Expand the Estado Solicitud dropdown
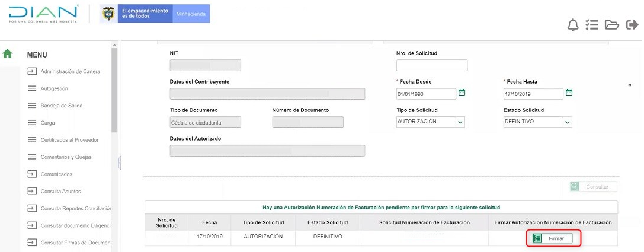The height and width of the screenshot is (252, 644). click(567, 122)
